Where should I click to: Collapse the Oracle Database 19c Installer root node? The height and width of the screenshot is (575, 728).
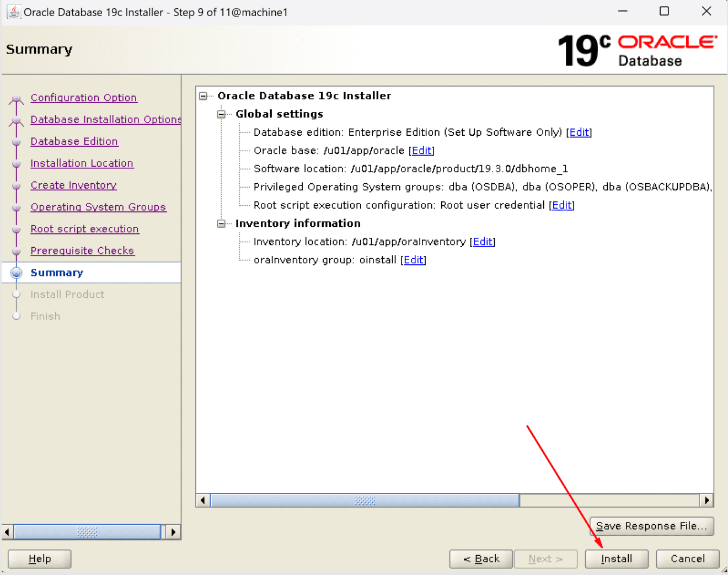204,95
